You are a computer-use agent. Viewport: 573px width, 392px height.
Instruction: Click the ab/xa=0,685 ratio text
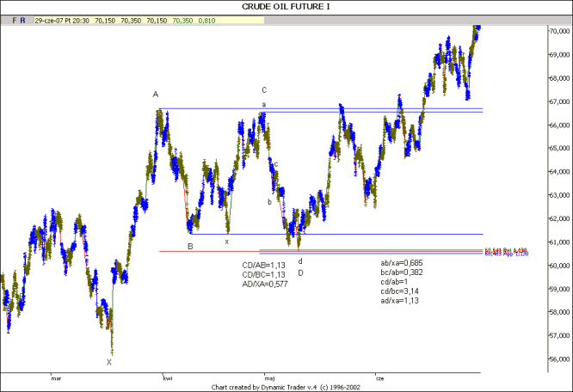coord(404,262)
